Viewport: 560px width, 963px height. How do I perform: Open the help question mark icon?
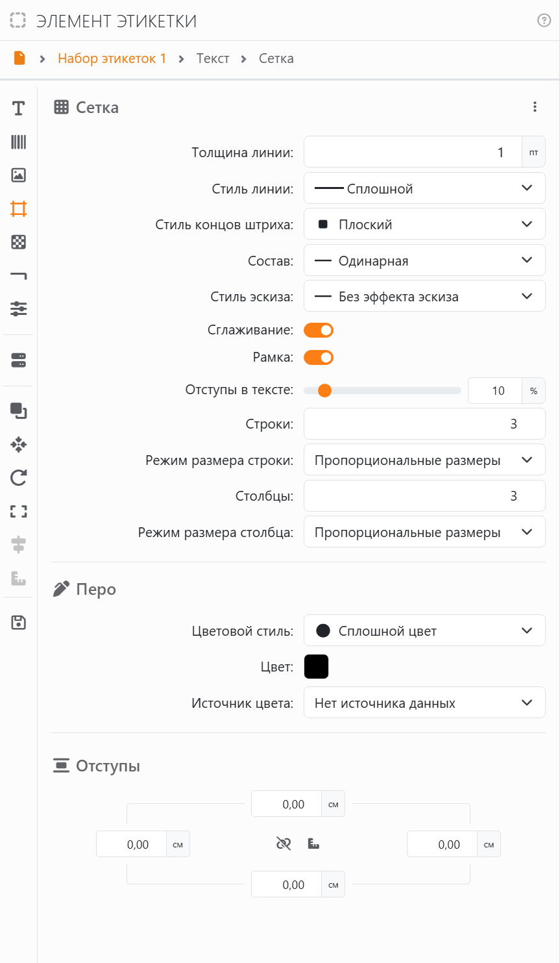pyautogui.click(x=544, y=21)
